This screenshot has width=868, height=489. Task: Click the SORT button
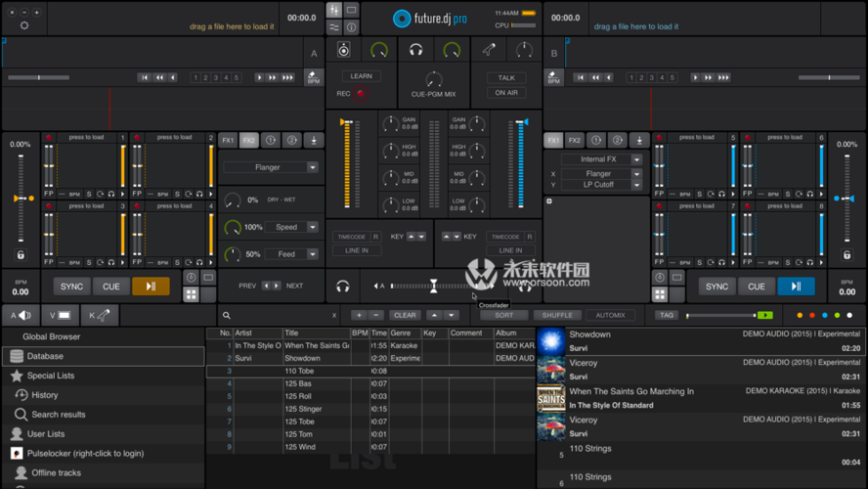(503, 315)
